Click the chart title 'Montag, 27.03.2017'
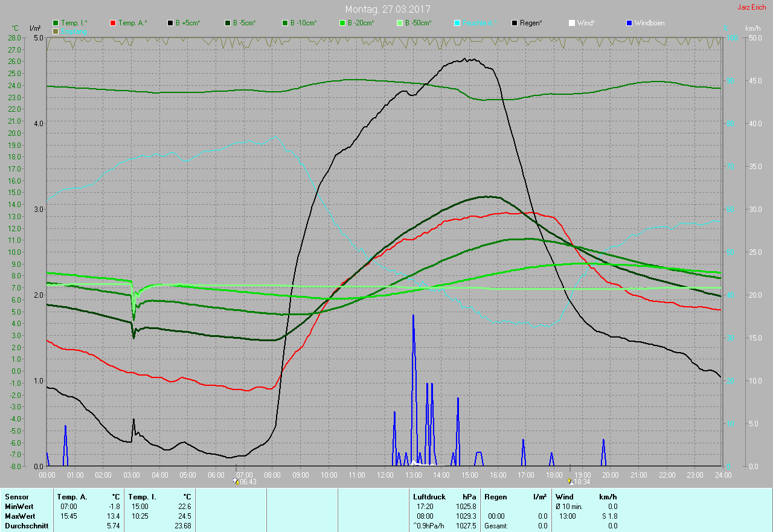Image resolution: width=773 pixels, height=532 pixels. pyautogui.click(x=388, y=9)
